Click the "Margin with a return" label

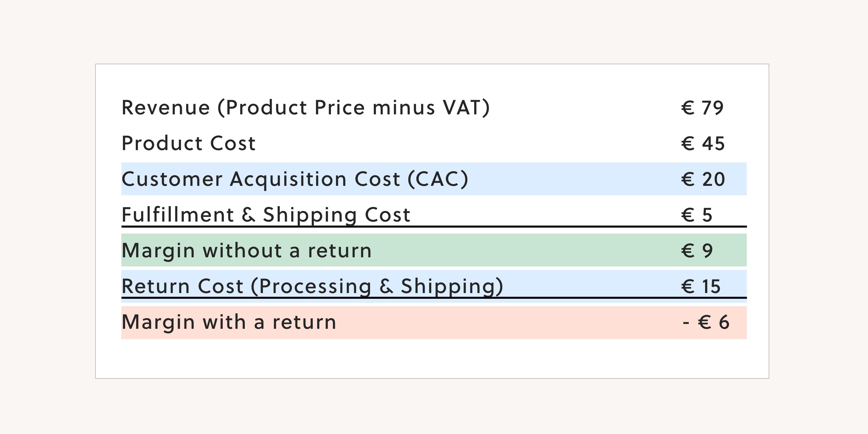(229, 322)
